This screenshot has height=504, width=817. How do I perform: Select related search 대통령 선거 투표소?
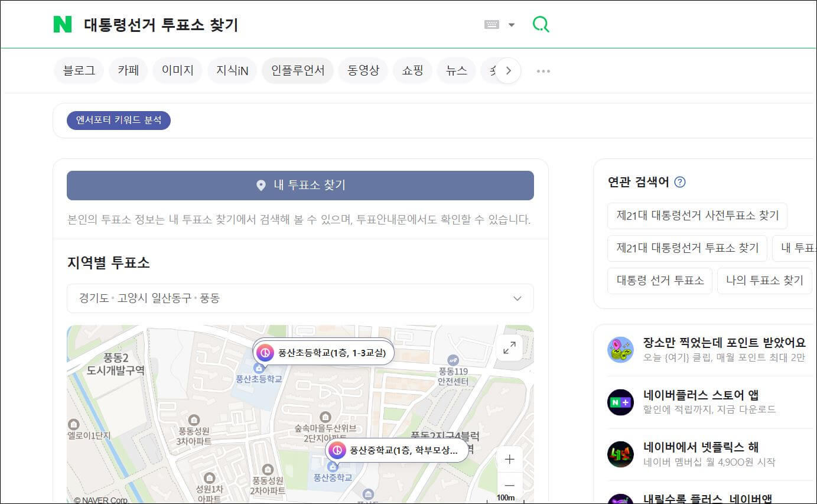[660, 281]
